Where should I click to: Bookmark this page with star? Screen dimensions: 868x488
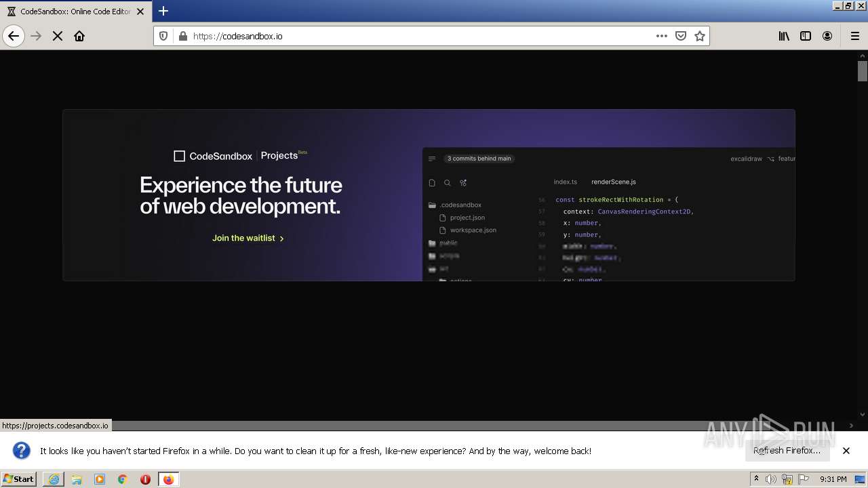point(700,36)
